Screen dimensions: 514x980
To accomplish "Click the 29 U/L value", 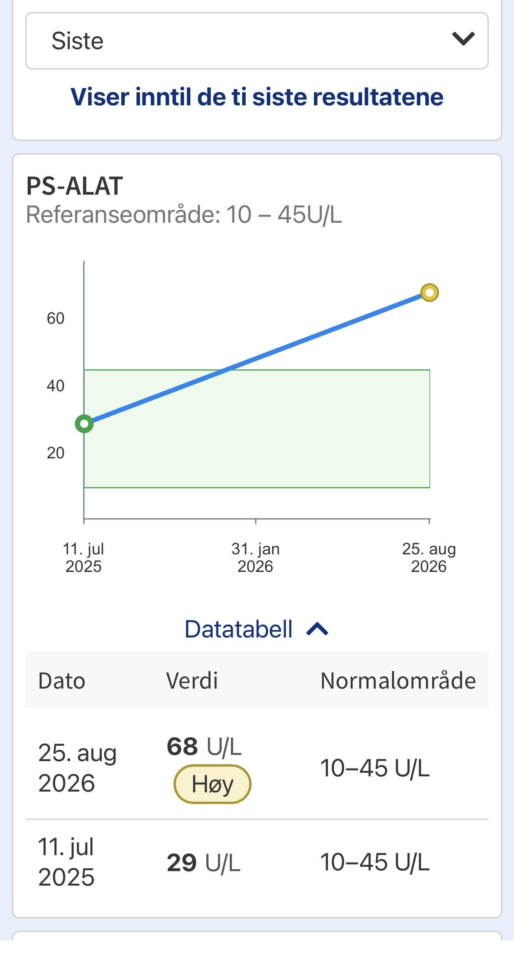I will tap(204, 863).
